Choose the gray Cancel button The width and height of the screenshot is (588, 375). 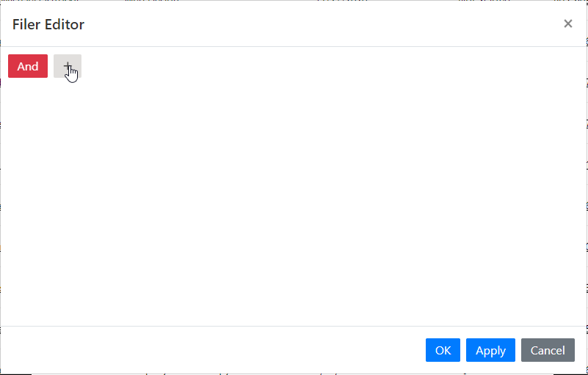[548, 350]
